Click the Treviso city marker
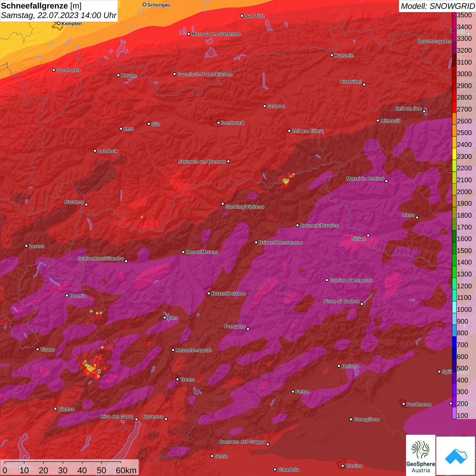Viewport: 476px width, 476px height. [343, 466]
